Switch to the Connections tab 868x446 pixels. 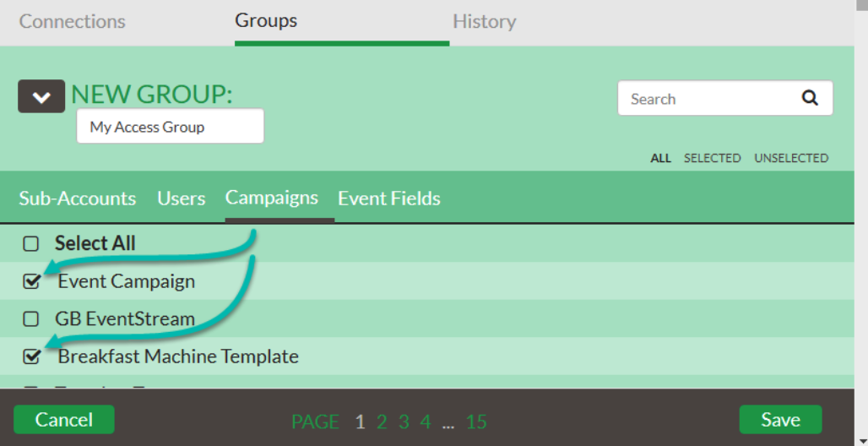point(72,21)
